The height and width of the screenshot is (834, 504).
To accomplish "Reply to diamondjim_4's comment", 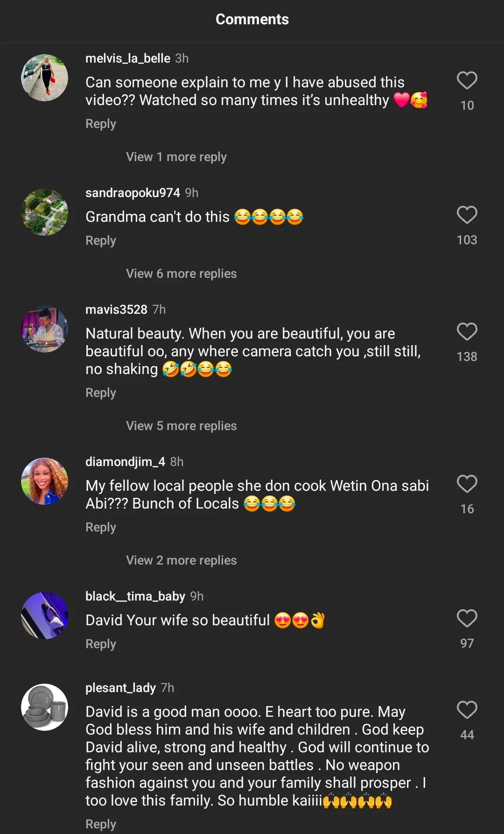I will 101,527.
